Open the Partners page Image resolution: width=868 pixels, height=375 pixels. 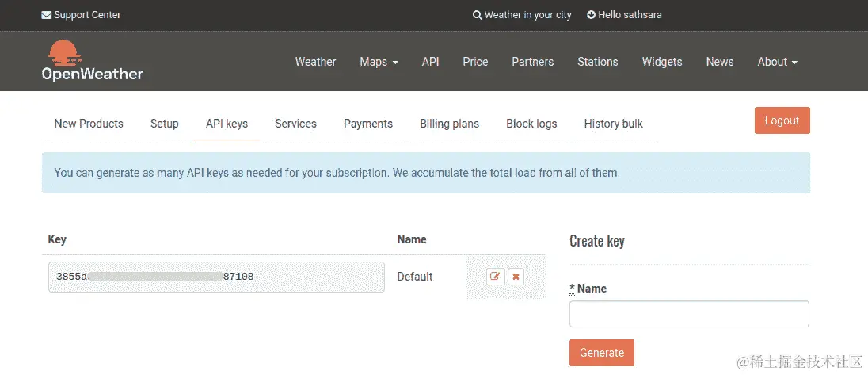532,62
